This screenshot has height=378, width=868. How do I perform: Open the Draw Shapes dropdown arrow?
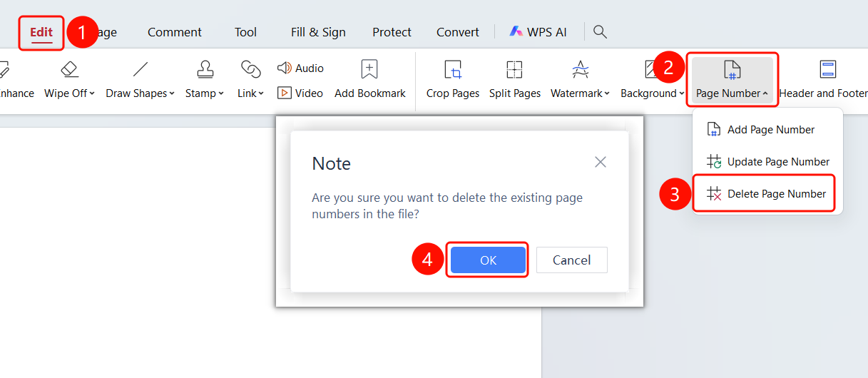point(173,93)
